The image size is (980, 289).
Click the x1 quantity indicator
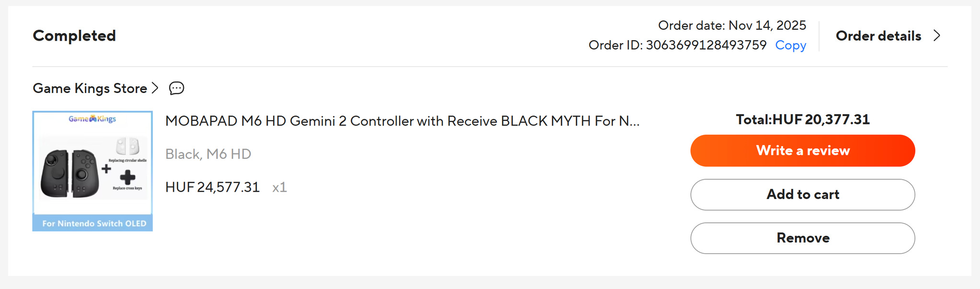[279, 187]
